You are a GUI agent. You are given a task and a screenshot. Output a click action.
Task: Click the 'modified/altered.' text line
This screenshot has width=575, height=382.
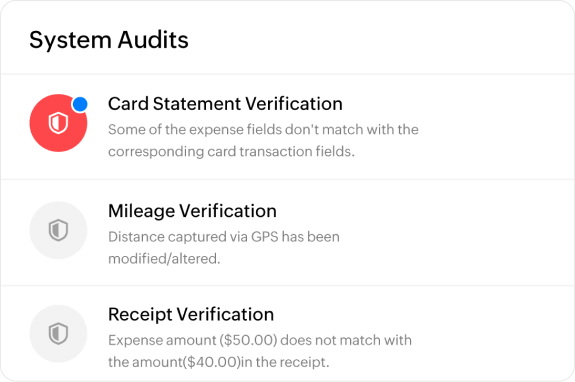164,259
